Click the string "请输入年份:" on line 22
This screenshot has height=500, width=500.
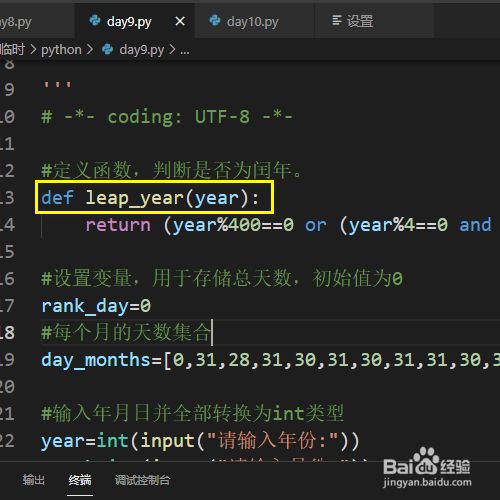[273, 441]
